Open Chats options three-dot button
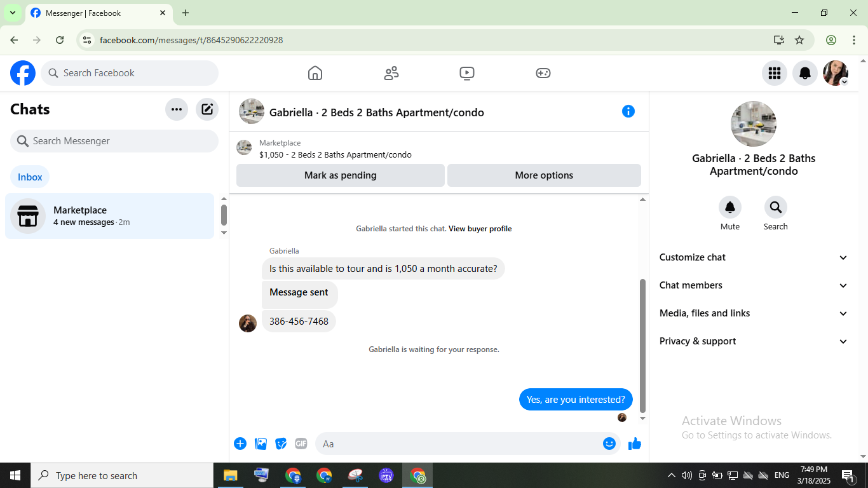 [177, 109]
